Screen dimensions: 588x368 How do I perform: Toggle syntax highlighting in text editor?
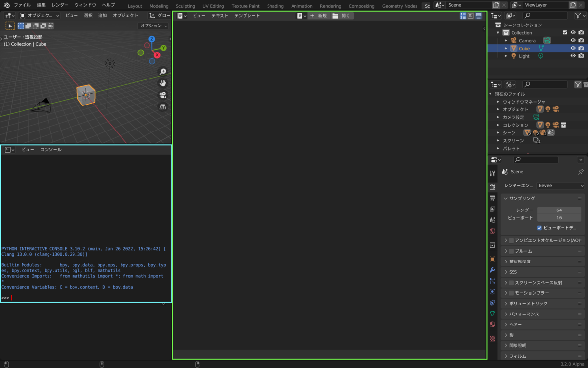click(479, 16)
